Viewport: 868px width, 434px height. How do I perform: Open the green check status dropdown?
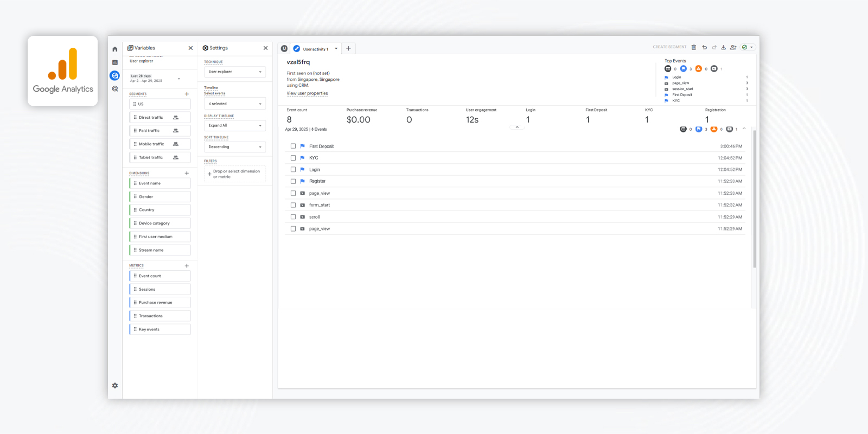748,47
